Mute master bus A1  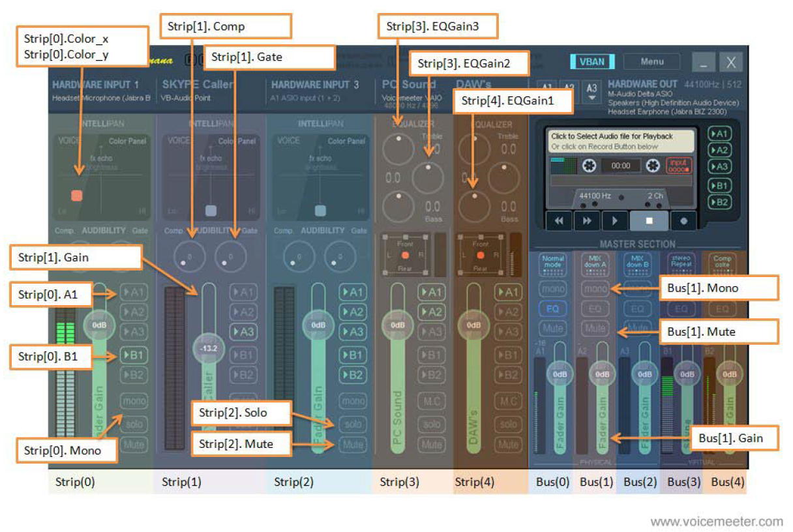pos(553,328)
